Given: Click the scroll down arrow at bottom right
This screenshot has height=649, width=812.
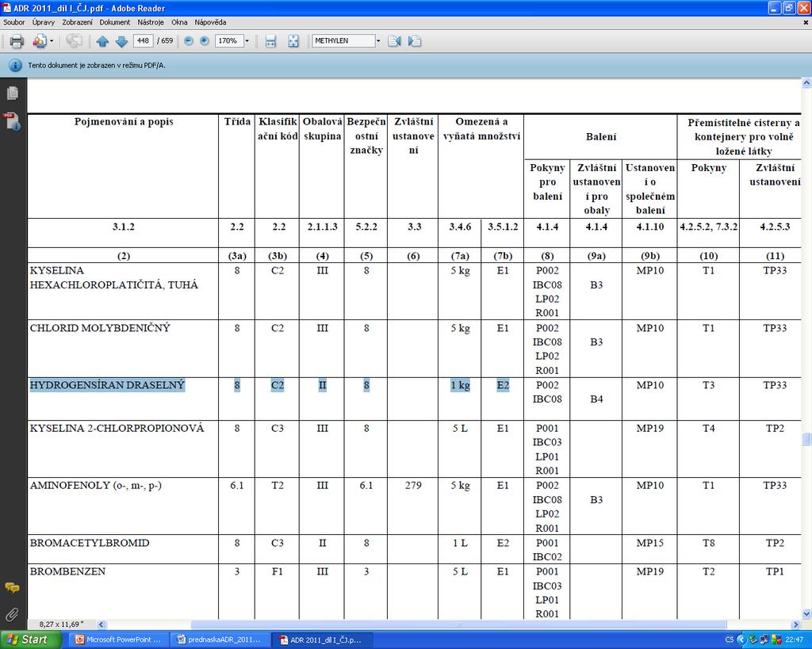Looking at the screenshot, I should point(806,613).
